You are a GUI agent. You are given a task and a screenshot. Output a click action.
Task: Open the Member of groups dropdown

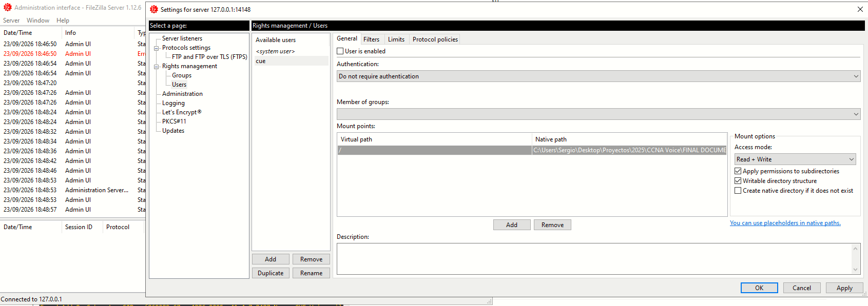[x=599, y=114]
